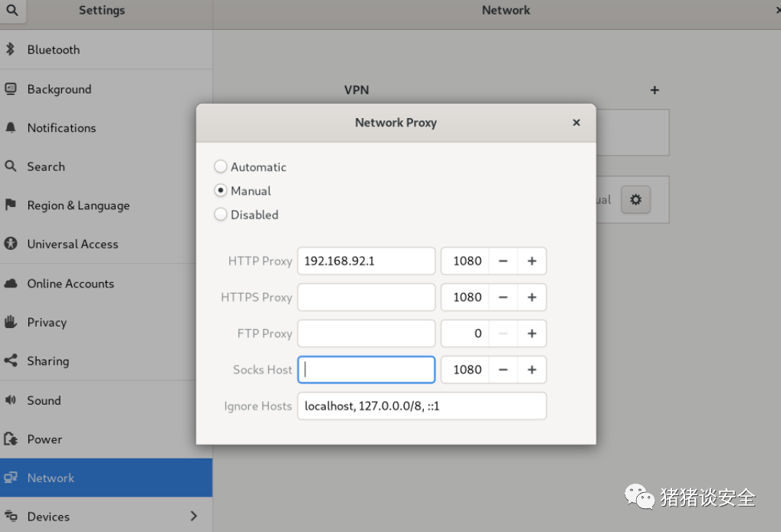Close the Network Proxy dialog

pos(576,123)
